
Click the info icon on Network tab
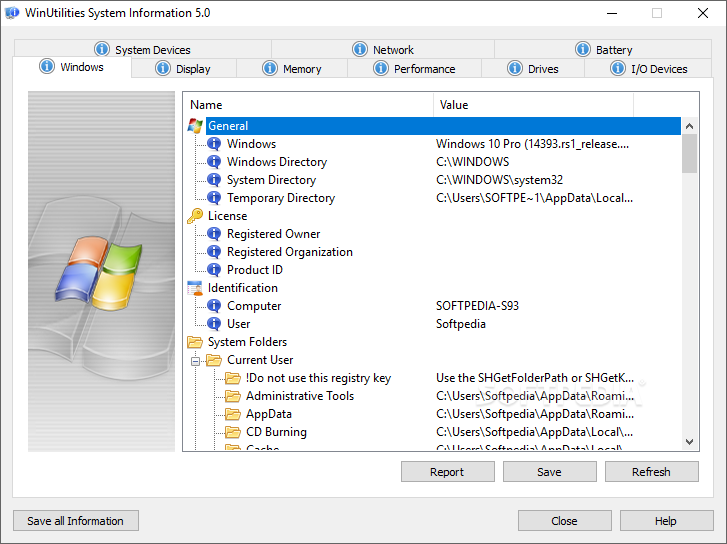pos(360,49)
